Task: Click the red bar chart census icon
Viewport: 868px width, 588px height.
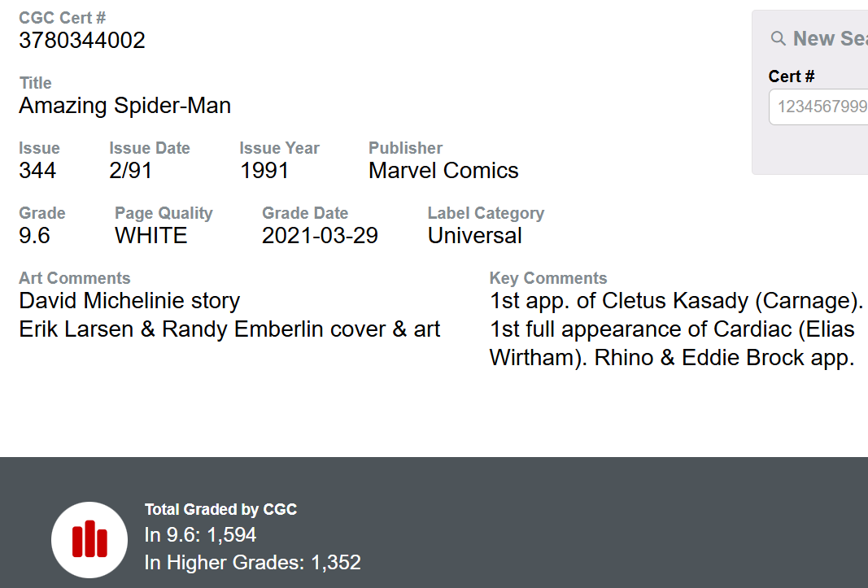Action: 89,539
